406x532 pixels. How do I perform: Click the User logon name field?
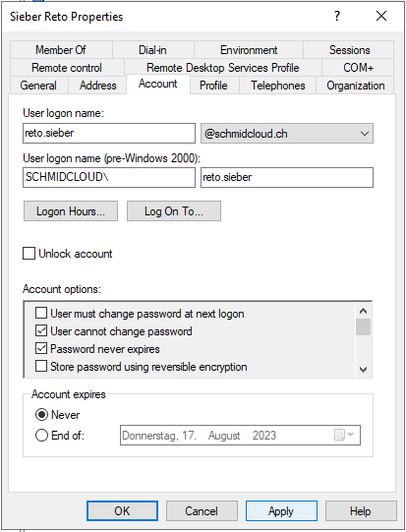109,133
